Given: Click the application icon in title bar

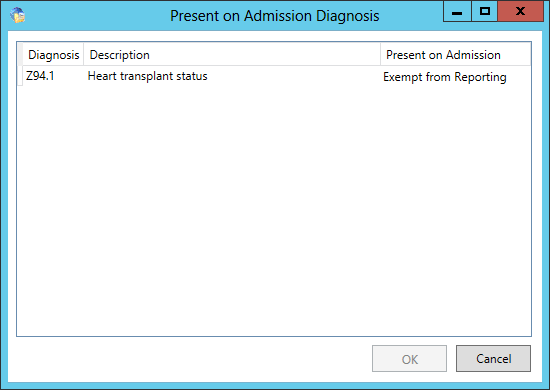Looking at the screenshot, I should pos(18,15).
